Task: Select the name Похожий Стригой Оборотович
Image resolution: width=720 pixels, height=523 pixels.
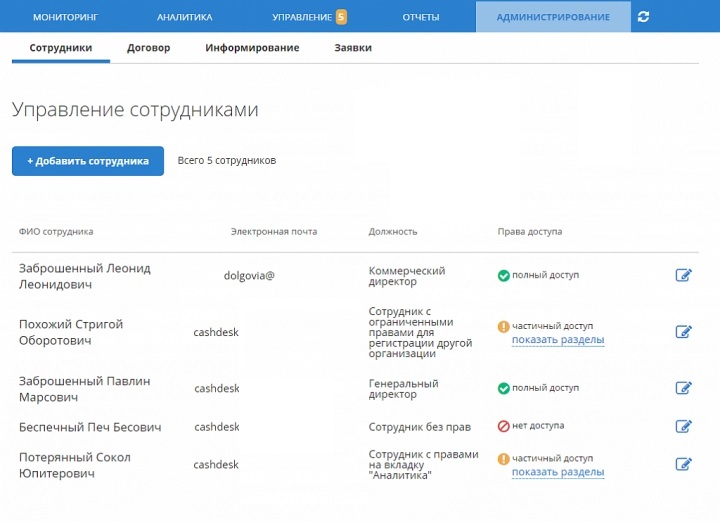Action: tap(71, 332)
